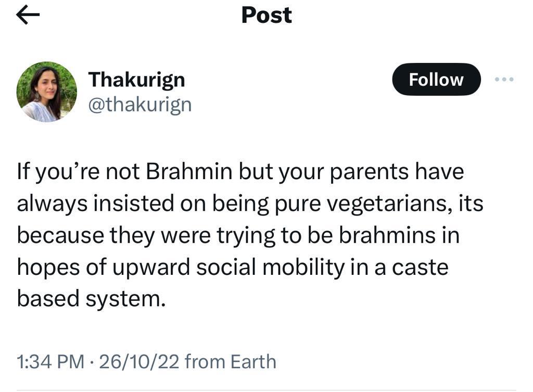This screenshot has height=392, width=533.
Task: Go back using the left arrow
Action: pos(28,16)
